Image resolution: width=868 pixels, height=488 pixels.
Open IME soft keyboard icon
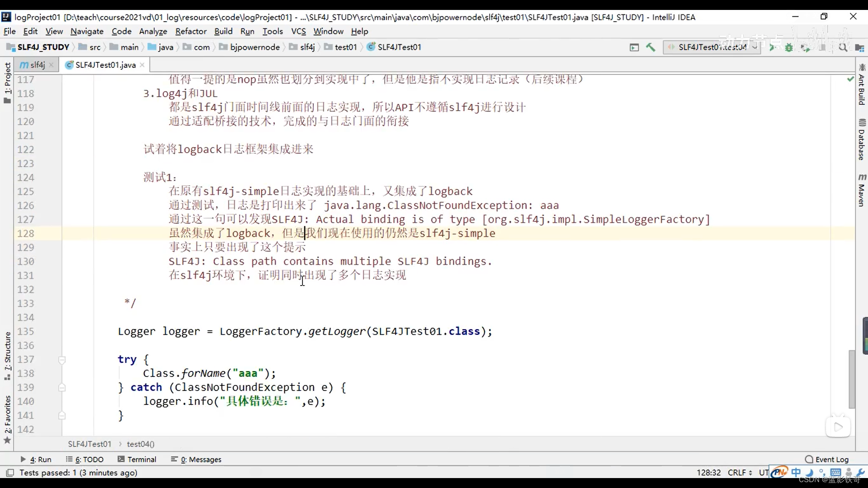click(x=835, y=472)
